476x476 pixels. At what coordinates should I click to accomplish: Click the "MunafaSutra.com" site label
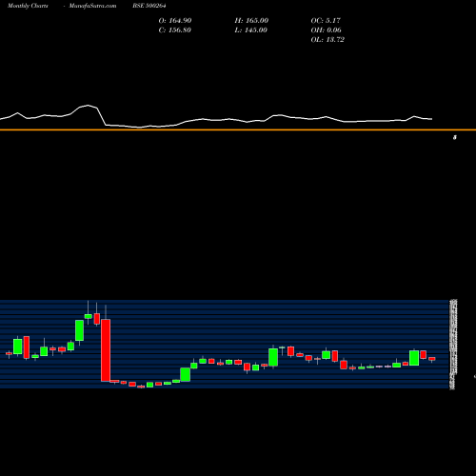(92, 6)
